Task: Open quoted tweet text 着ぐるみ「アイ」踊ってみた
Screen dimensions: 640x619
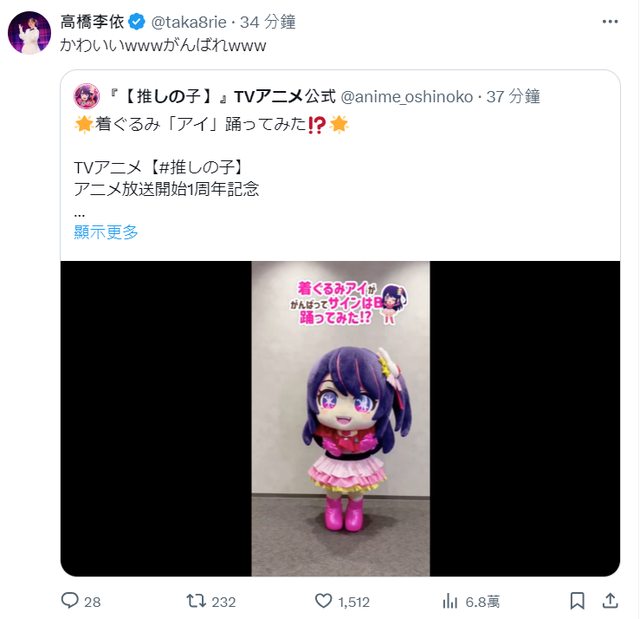Action: click(x=201, y=124)
